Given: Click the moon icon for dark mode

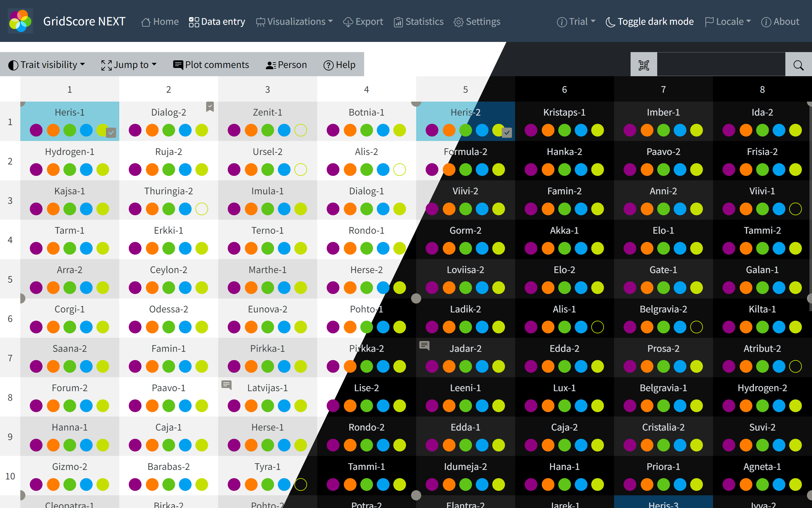Looking at the screenshot, I should pos(610,22).
